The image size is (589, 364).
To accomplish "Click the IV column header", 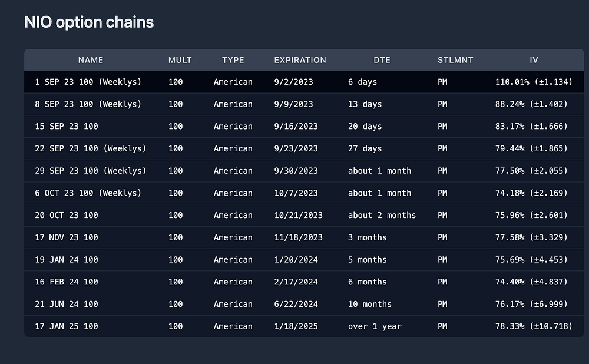I will pyautogui.click(x=533, y=60).
